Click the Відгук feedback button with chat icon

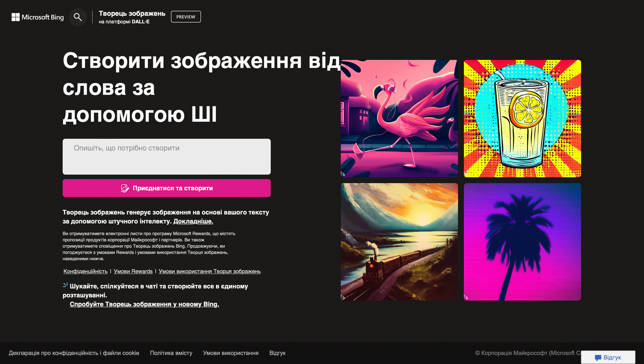coord(608,357)
